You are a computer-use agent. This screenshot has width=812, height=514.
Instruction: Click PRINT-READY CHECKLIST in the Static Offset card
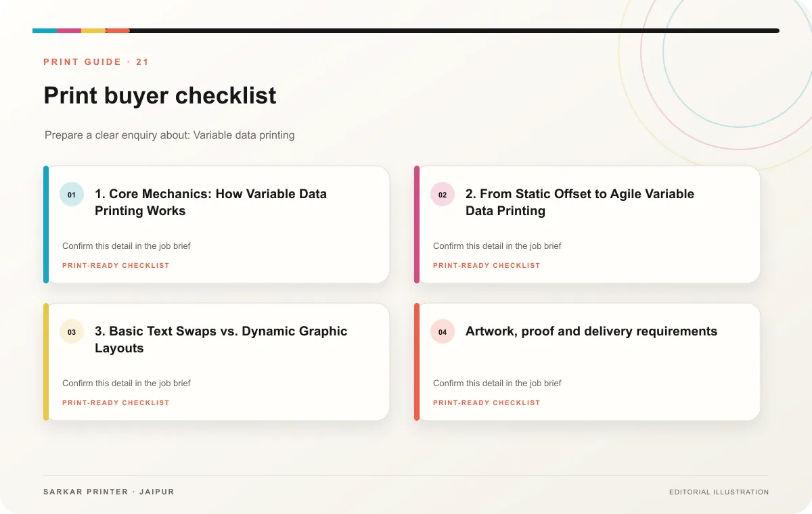[x=487, y=265]
